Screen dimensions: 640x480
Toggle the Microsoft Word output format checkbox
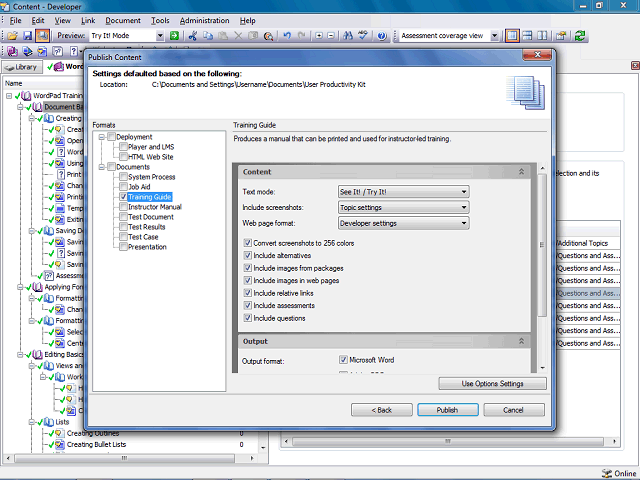pyautogui.click(x=343, y=360)
